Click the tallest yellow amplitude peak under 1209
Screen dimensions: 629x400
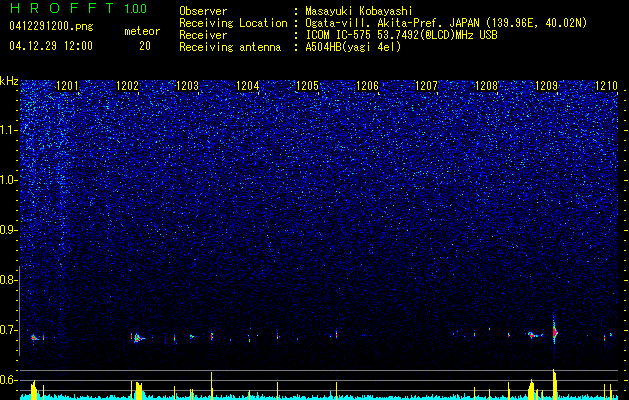coord(554,384)
